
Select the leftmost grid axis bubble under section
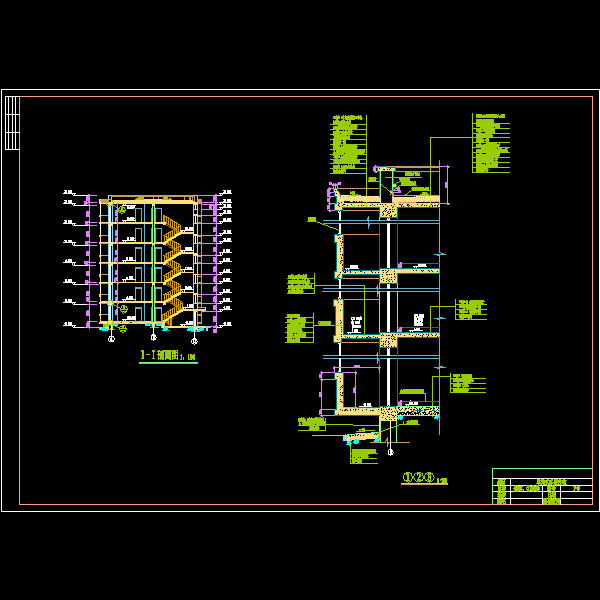click(111, 339)
